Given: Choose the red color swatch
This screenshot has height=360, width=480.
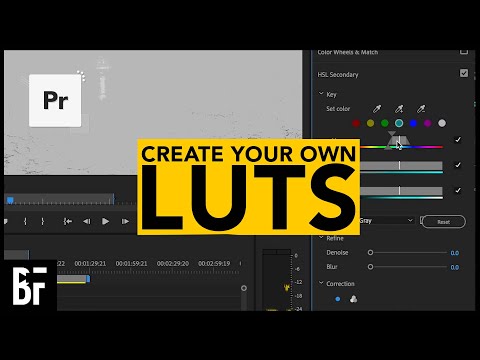Looking at the screenshot, I should coord(356,123).
